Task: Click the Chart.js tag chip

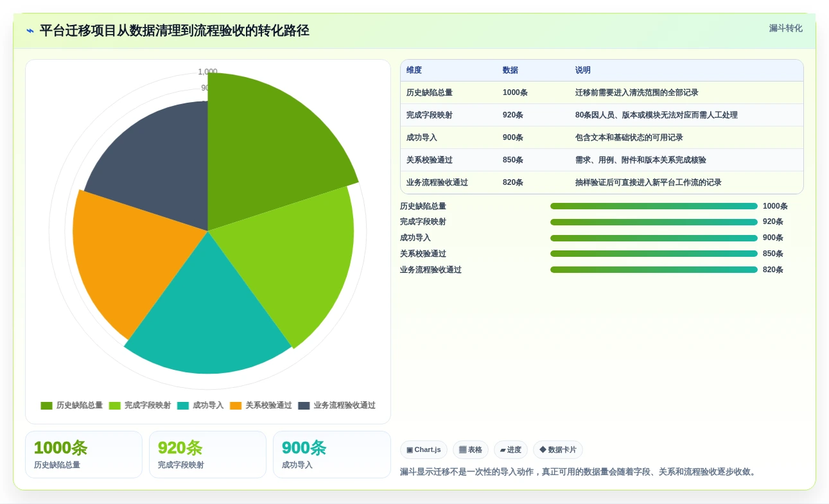Action: 424,450
